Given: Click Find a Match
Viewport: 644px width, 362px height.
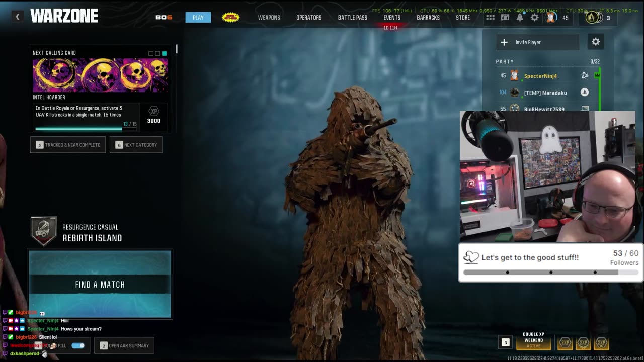Looking at the screenshot, I should point(100,284).
